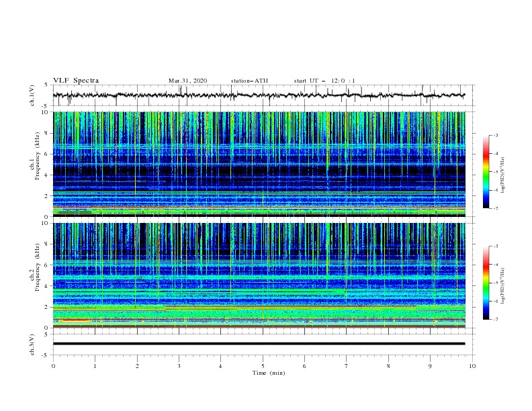Viewport: 532px width, 411px height.
Task: Click the lower PSD color scale bar
Action: [x=486, y=283]
